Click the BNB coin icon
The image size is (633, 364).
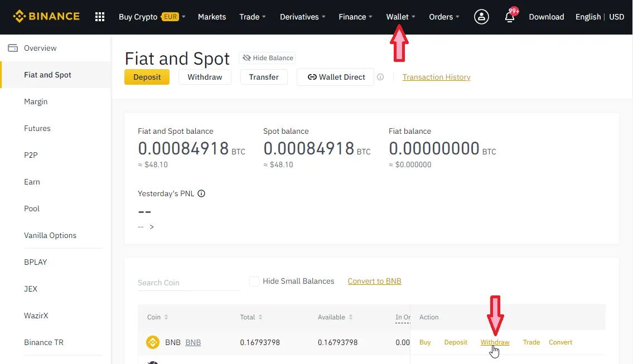153,342
